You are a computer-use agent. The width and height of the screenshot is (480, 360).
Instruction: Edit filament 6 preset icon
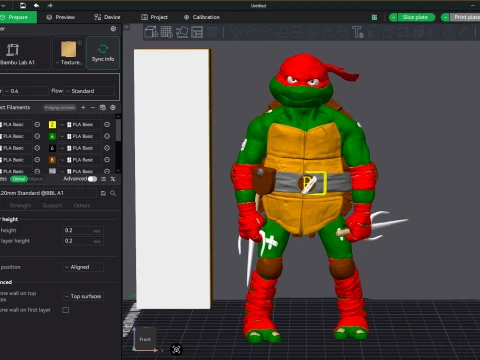coord(107,148)
